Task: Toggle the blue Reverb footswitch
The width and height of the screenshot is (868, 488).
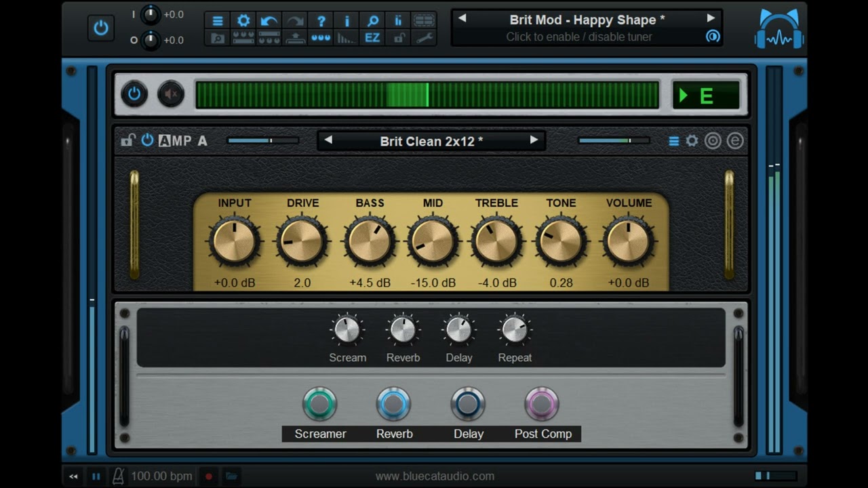Action: coord(393,404)
